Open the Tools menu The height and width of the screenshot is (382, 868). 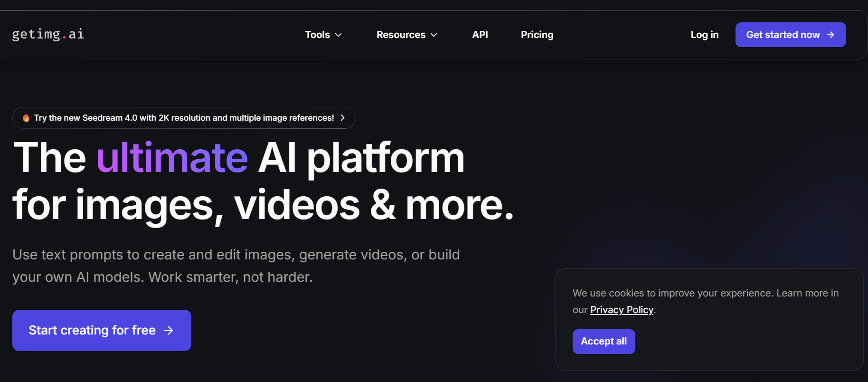317,35
